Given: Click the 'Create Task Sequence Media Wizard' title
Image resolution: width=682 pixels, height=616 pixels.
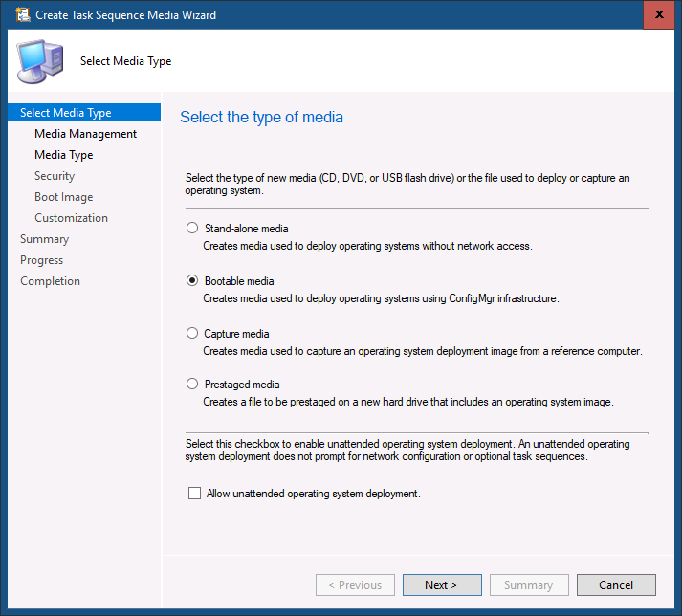Looking at the screenshot, I should [x=125, y=14].
